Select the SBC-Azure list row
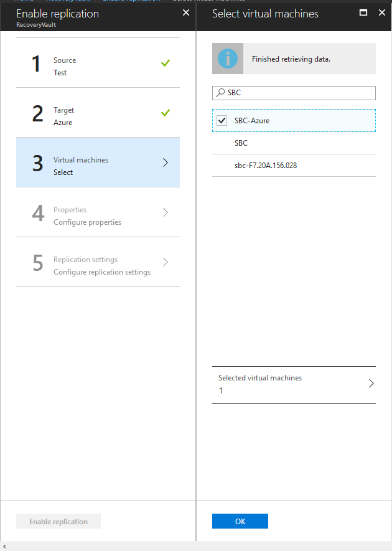Screen dimensions: 392x551 (294, 121)
